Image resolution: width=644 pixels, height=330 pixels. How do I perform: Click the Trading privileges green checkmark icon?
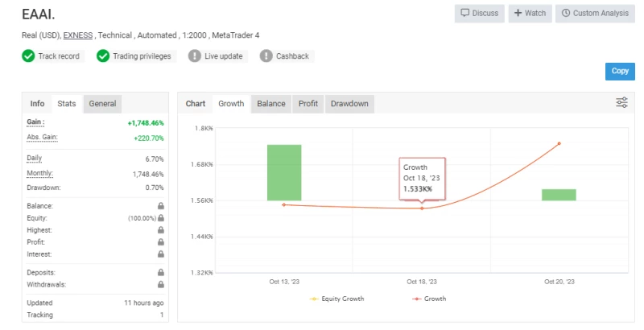[103, 56]
